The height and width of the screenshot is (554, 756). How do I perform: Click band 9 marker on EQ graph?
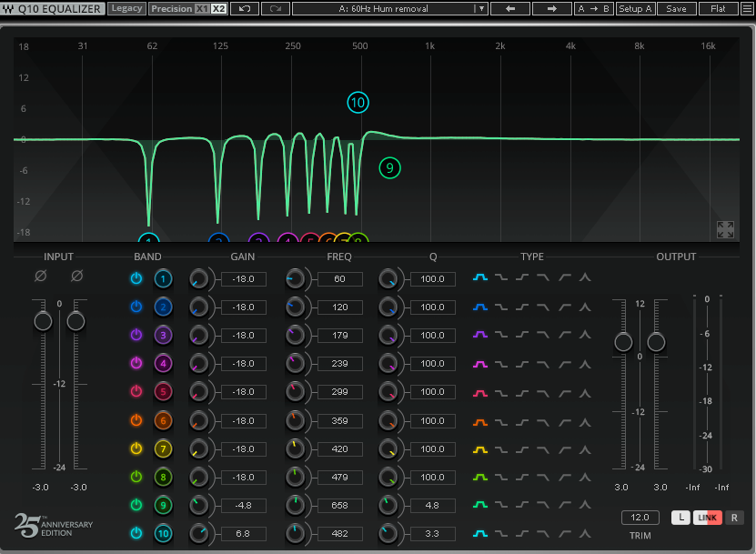[x=389, y=167]
